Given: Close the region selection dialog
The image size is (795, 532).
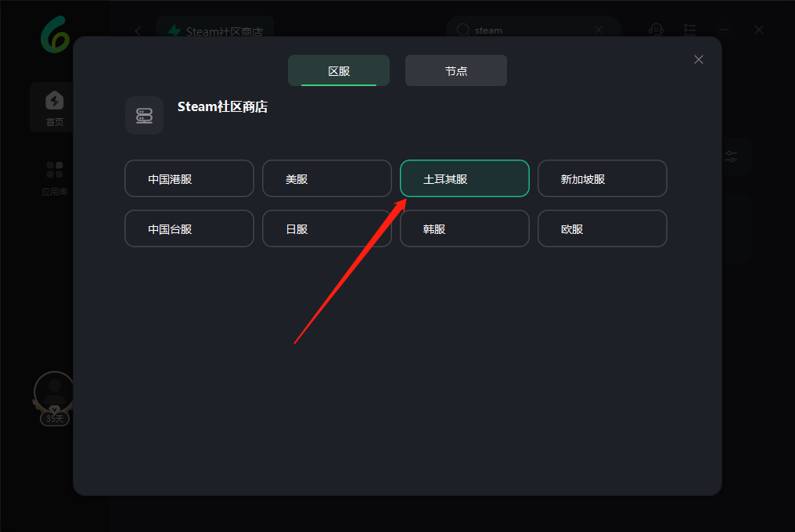Looking at the screenshot, I should click(x=698, y=59).
